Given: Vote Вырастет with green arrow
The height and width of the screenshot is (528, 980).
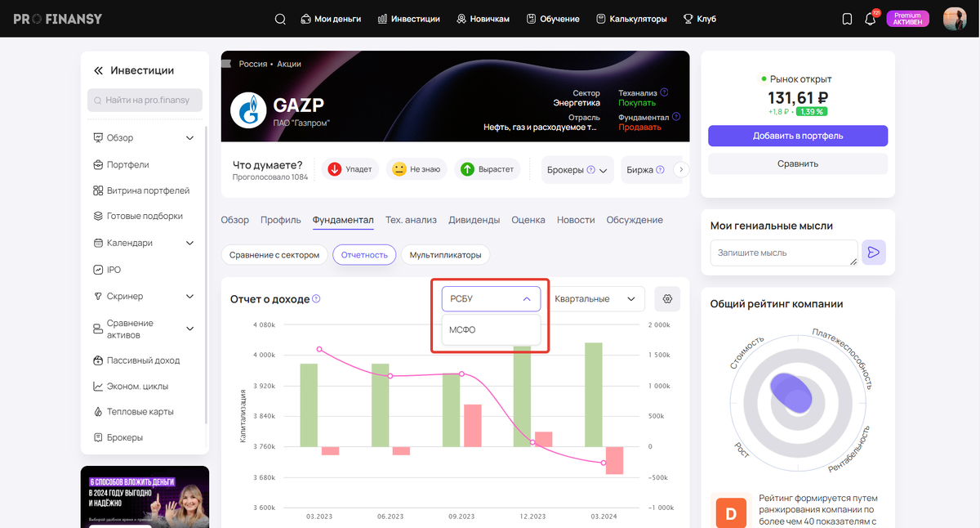Looking at the screenshot, I should click(x=488, y=169).
